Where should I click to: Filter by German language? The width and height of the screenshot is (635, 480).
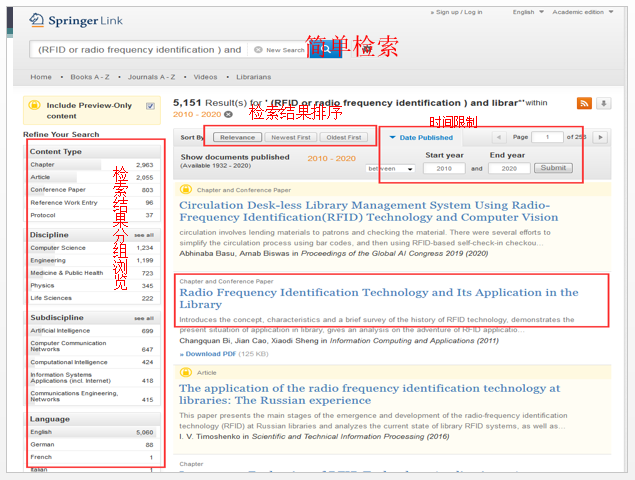[92, 445]
